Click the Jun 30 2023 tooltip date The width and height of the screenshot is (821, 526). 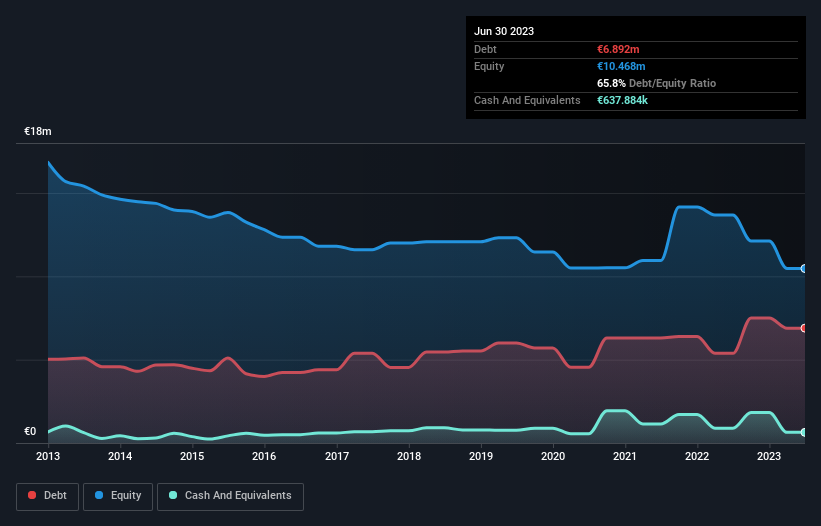coord(504,31)
